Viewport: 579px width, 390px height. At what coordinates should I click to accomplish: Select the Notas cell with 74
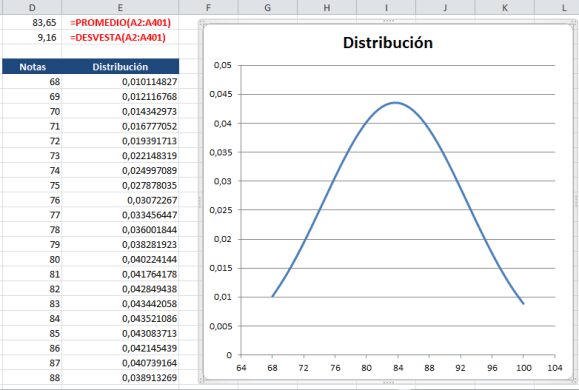(x=32, y=170)
